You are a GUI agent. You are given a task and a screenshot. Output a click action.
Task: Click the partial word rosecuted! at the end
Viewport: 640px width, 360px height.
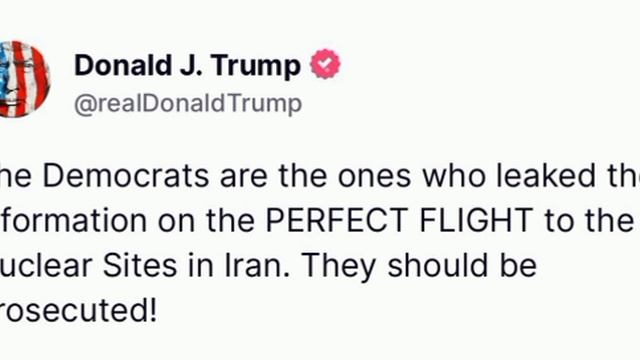tap(78, 310)
